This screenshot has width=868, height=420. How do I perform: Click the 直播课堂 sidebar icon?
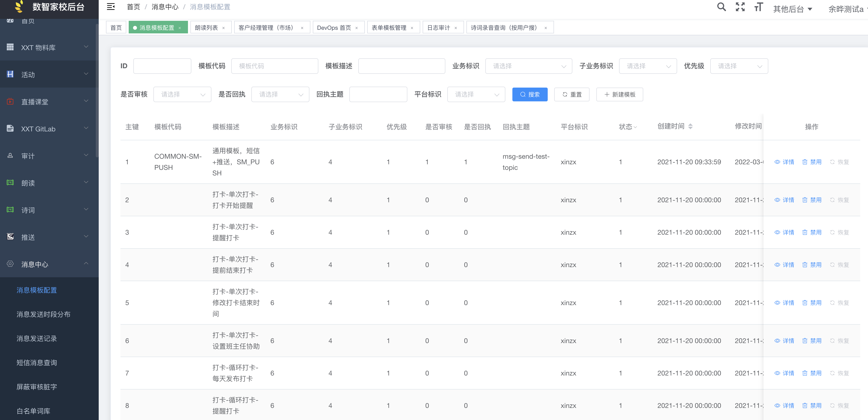pyautogui.click(x=10, y=101)
